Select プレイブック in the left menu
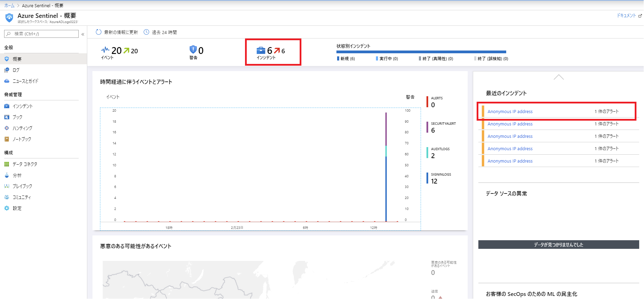The height and width of the screenshot is (299, 644). tap(43, 186)
